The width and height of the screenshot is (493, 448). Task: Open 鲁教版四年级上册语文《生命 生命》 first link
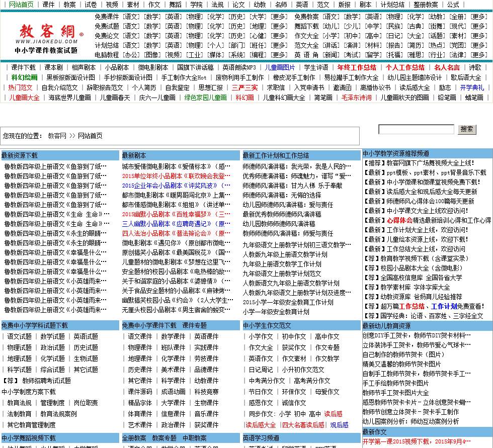(x=57, y=214)
